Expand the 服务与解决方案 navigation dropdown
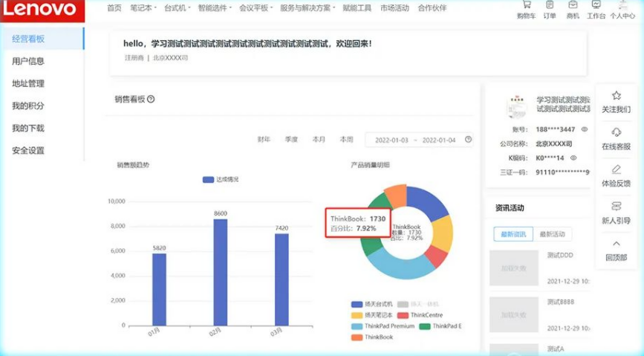The width and height of the screenshot is (644, 356). 308,8
